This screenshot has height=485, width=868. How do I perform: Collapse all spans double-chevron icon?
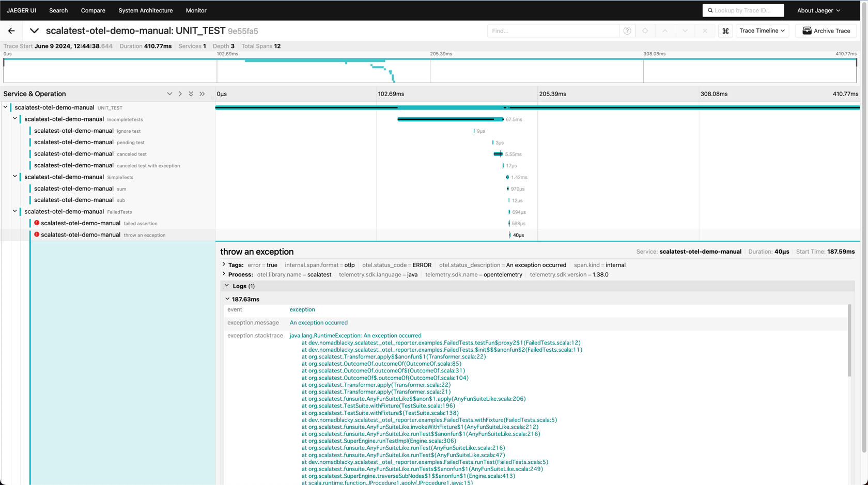coord(191,94)
